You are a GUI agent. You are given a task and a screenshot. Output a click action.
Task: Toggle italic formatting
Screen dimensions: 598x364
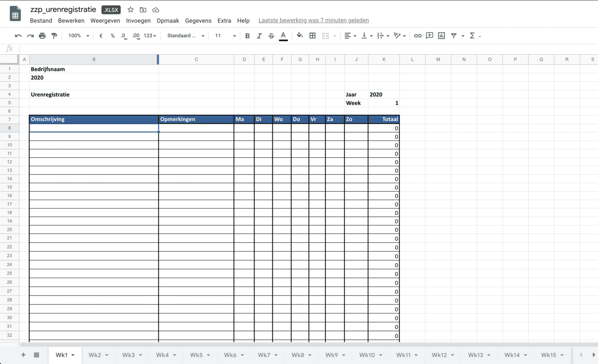coord(259,35)
